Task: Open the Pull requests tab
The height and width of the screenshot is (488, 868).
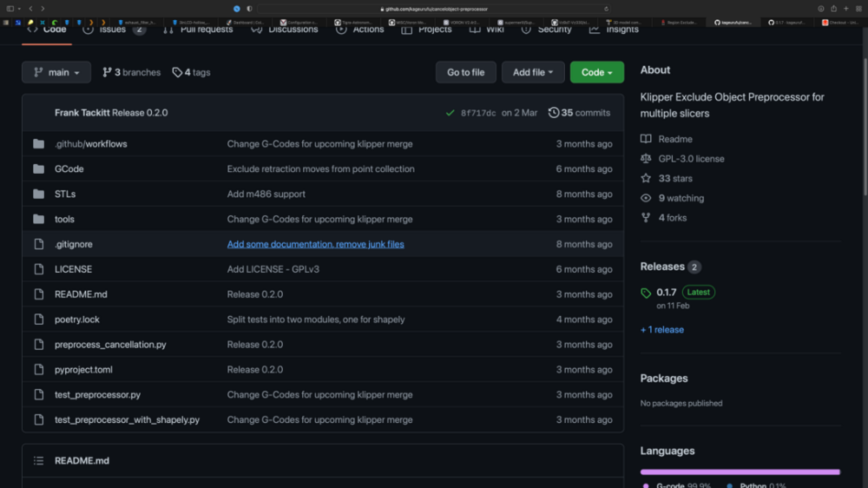Action: 198,30
